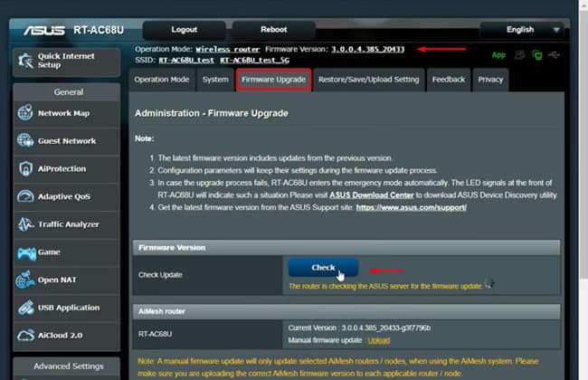The width and height of the screenshot is (588, 380).
Task: Click the General section header
Action: pyautogui.click(x=67, y=92)
